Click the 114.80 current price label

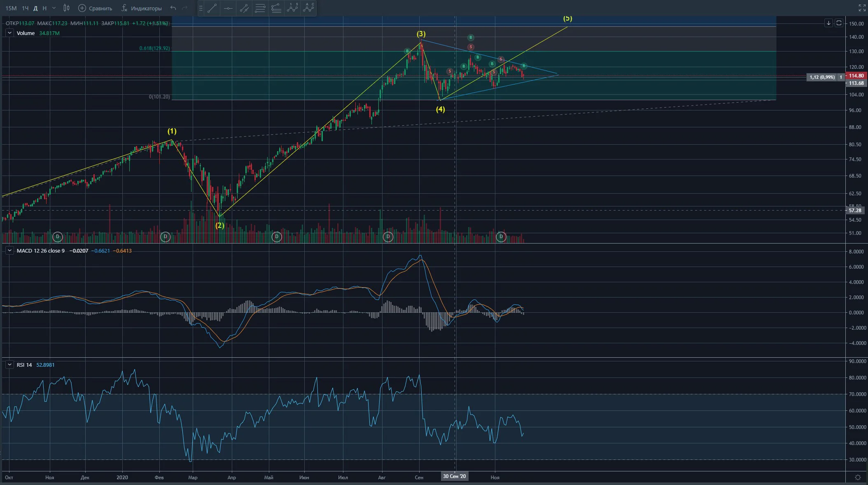[856, 76]
